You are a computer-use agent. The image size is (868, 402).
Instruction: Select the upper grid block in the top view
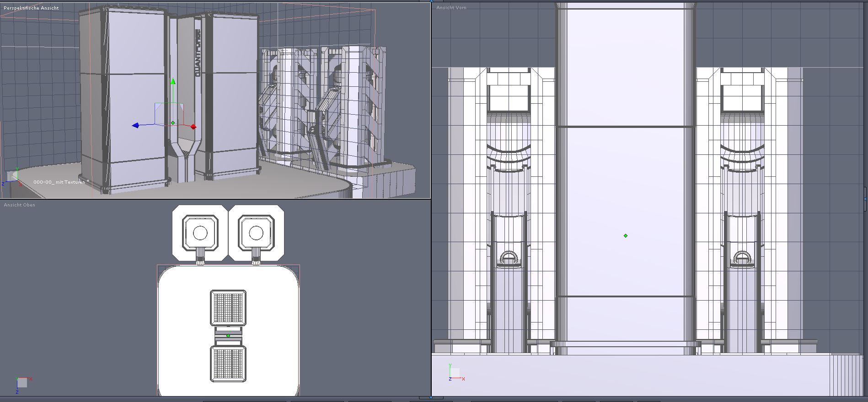point(228,307)
